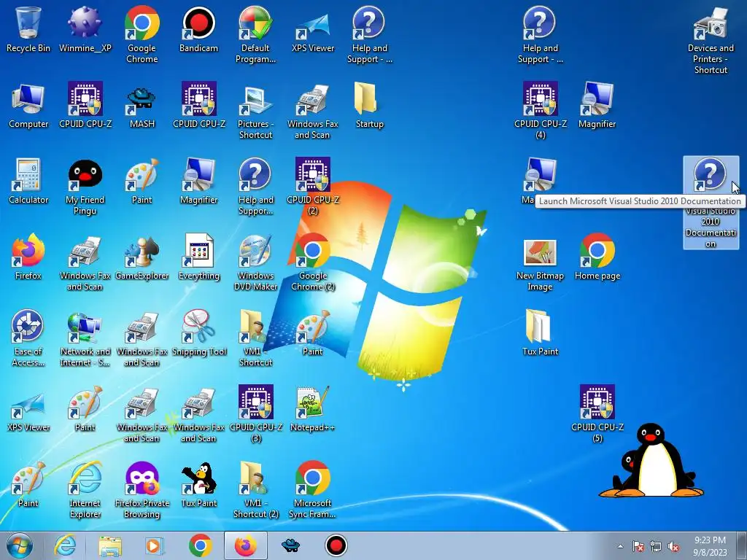Open the muted volume tray icon

[673, 546]
